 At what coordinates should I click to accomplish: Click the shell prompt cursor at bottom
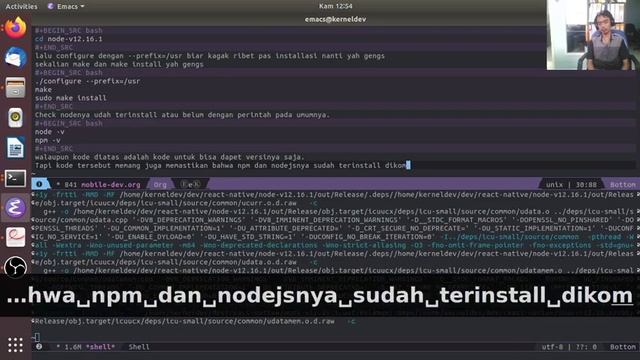point(37,337)
